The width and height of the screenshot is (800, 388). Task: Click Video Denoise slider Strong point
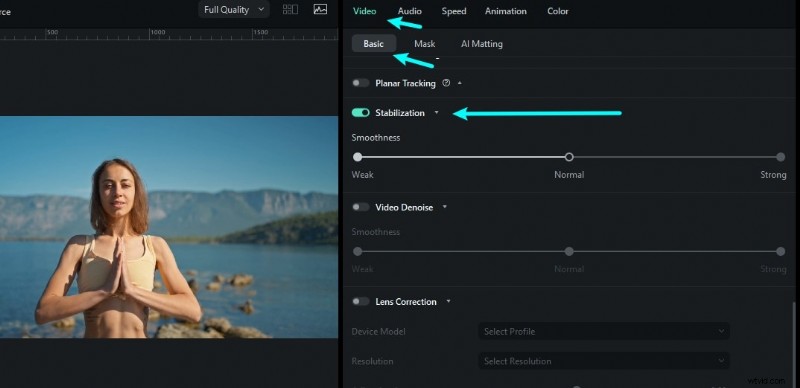780,251
